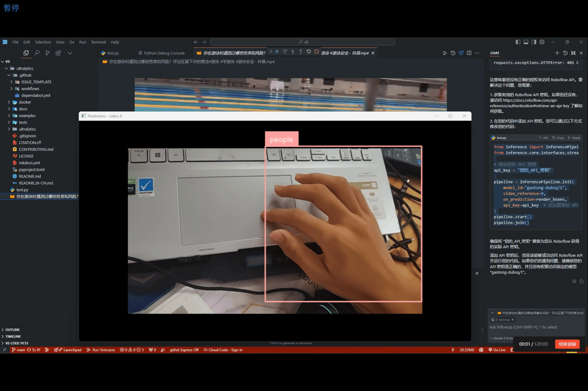Screen dimensions: 588x391
Task: Start a new chat with plus icon
Action: [557, 53]
